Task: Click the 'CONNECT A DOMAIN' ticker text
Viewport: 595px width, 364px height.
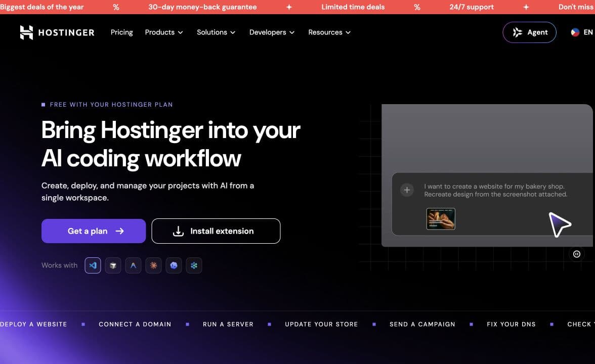Action: pos(135,324)
